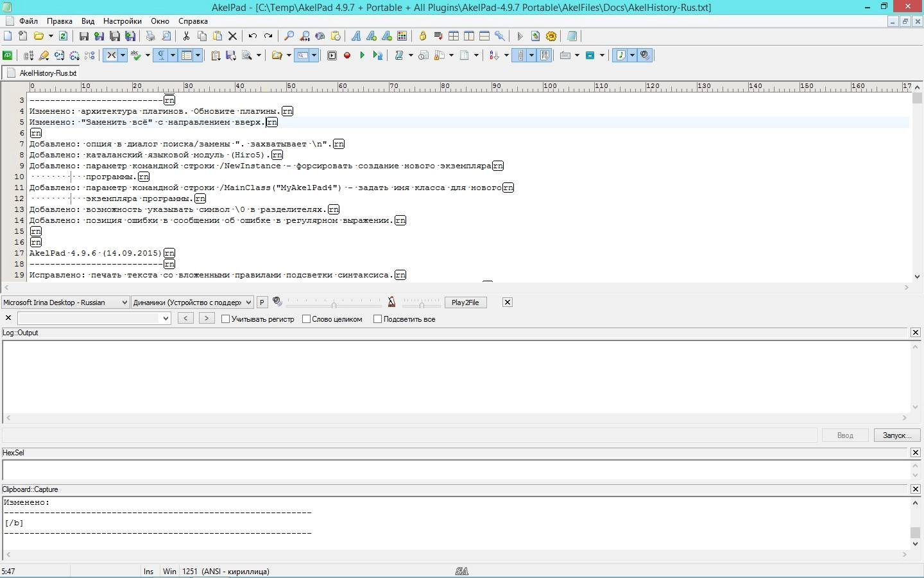Adjust the speech volume slider
This screenshot has width=924, height=578.
334,302
